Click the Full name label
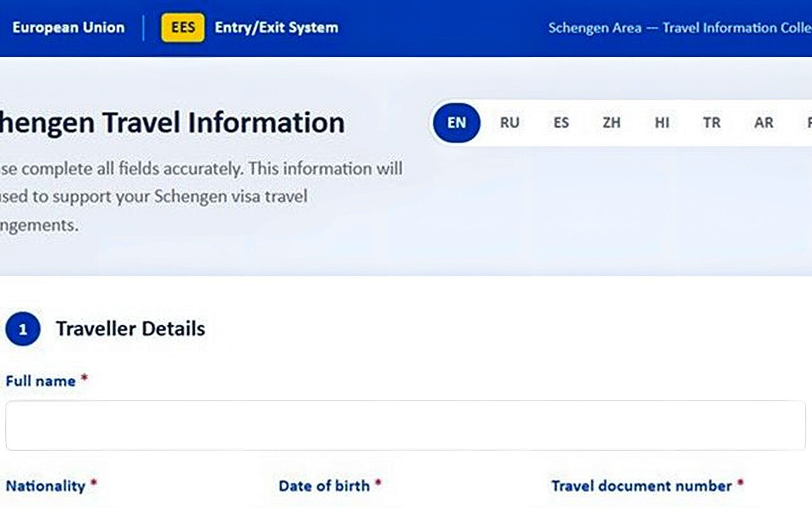This screenshot has height=508, width=812. coord(41,381)
